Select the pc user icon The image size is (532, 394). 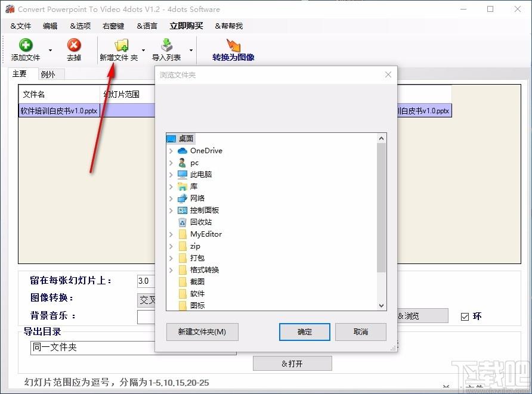(183, 163)
